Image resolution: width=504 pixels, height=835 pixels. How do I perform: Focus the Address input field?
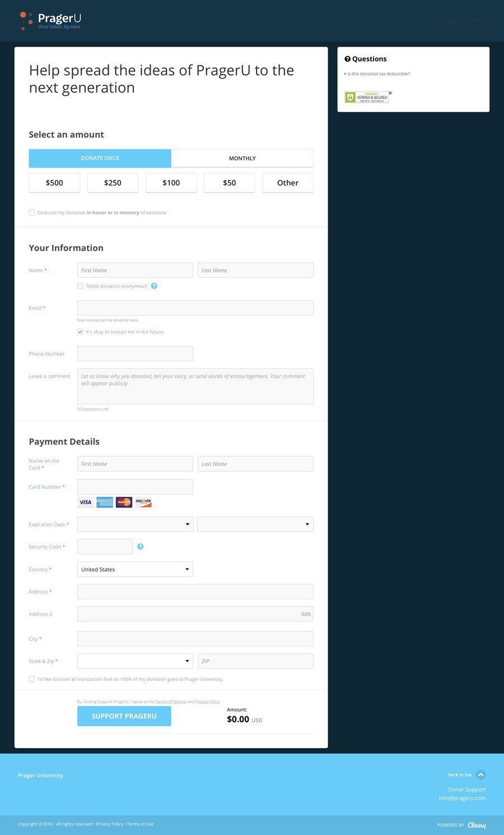point(195,591)
